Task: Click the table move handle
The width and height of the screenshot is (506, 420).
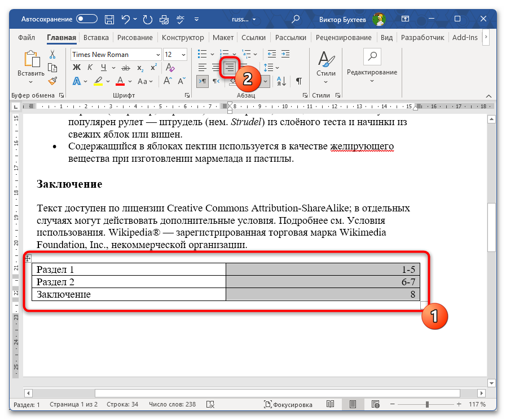Action: pyautogui.click(x=28, y=258)
